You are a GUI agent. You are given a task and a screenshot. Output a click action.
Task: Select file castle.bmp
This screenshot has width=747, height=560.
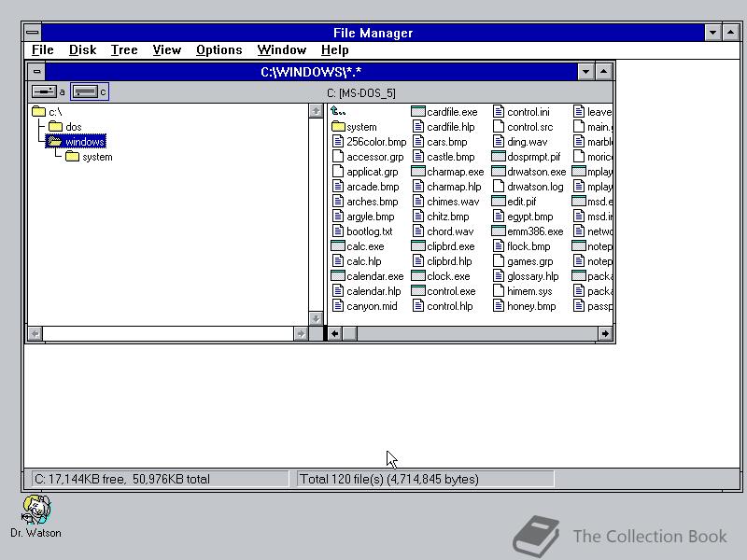tap(444, 157)
